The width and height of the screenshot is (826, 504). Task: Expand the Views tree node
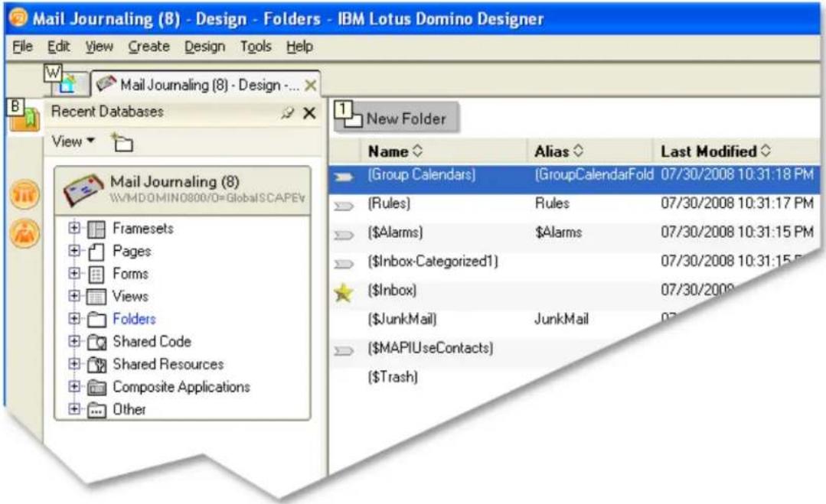pyautogui.click(x=74, y=296)
